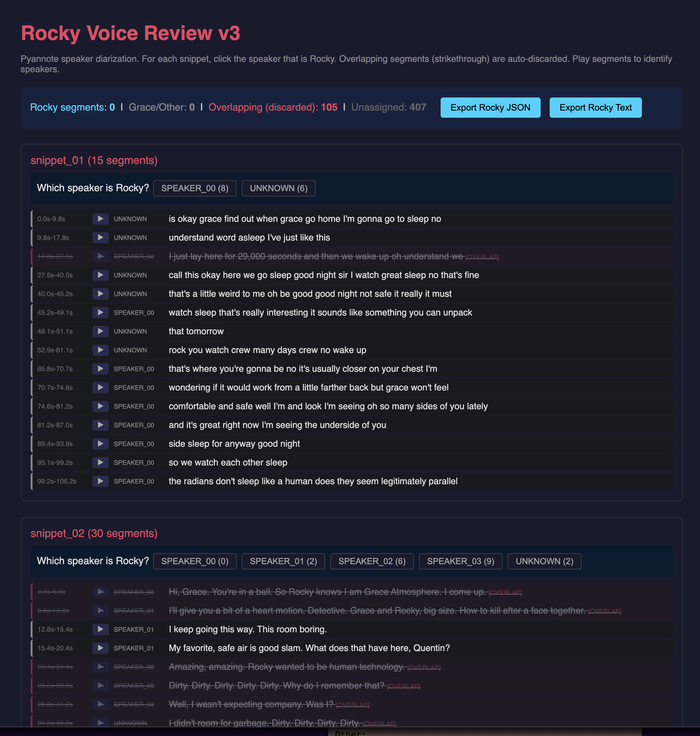Mark UNKNOWN (6) as Rocky in snippet_01
This screenshot has width=700, height=736.
279,188
